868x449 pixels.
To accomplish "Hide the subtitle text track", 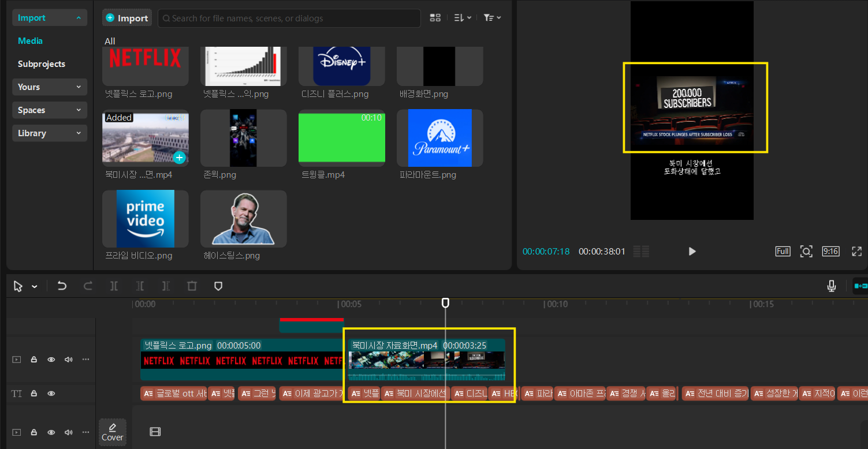I will [x=51, y=394].
